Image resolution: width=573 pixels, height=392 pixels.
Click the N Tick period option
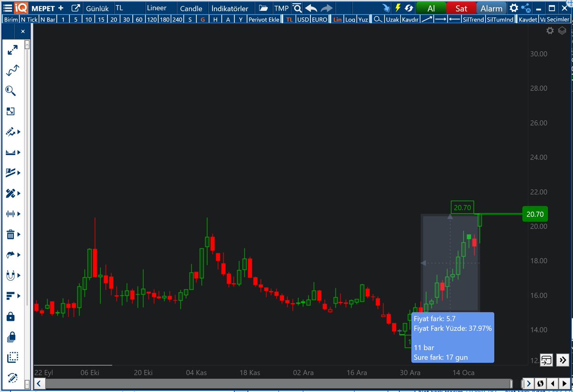29,20
